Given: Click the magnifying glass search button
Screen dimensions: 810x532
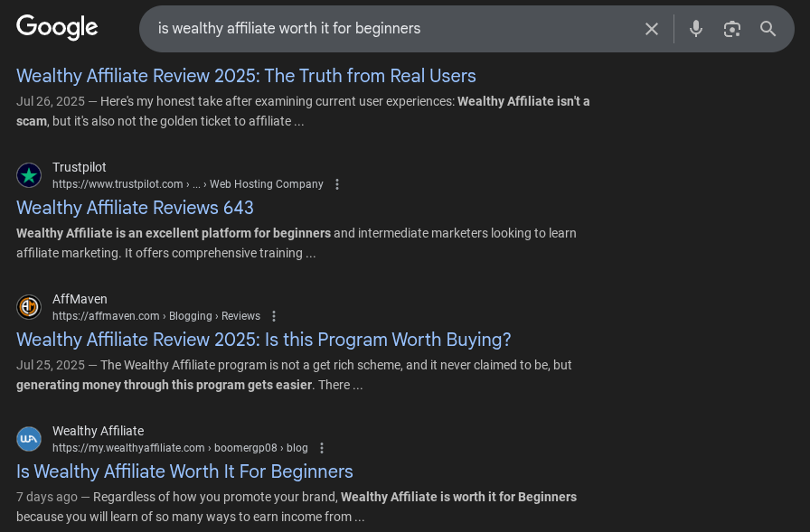Looking at the screenshot, I should coord(768,29).
